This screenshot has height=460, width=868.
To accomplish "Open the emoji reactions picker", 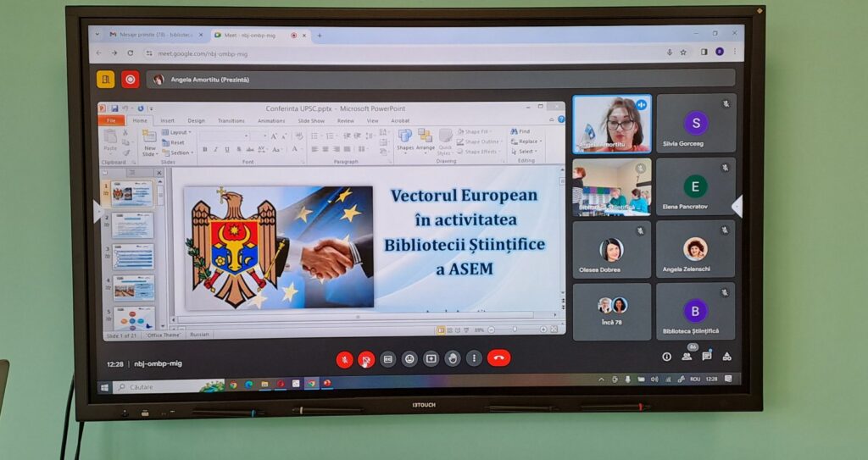I will click(410, 359).
